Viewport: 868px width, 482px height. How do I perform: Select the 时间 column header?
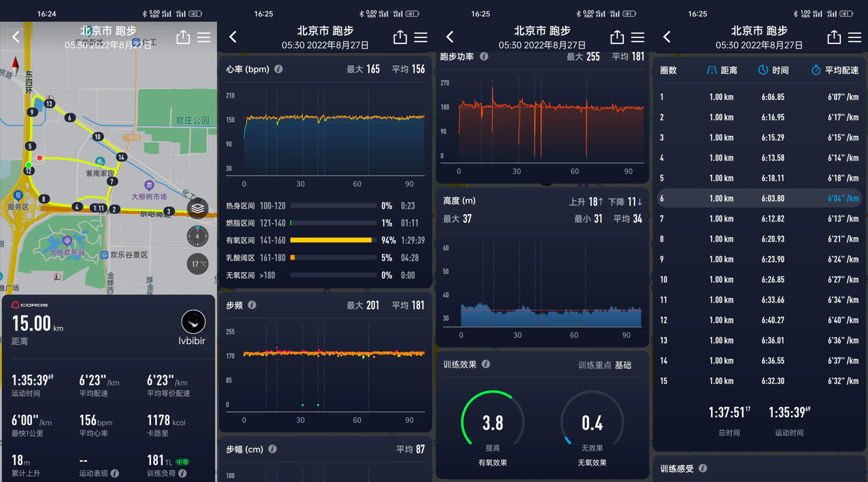click(x=773, y=70)
